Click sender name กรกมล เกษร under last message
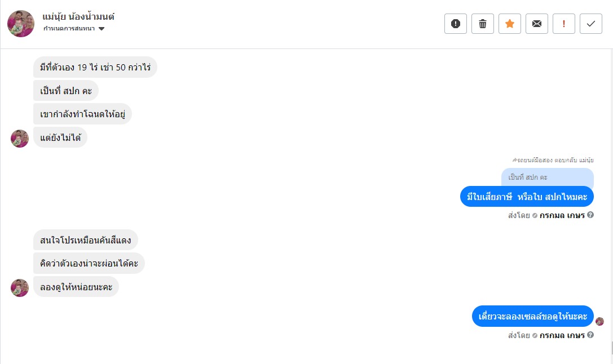Viewport: 613px width, 364px height. click(562, 335)
